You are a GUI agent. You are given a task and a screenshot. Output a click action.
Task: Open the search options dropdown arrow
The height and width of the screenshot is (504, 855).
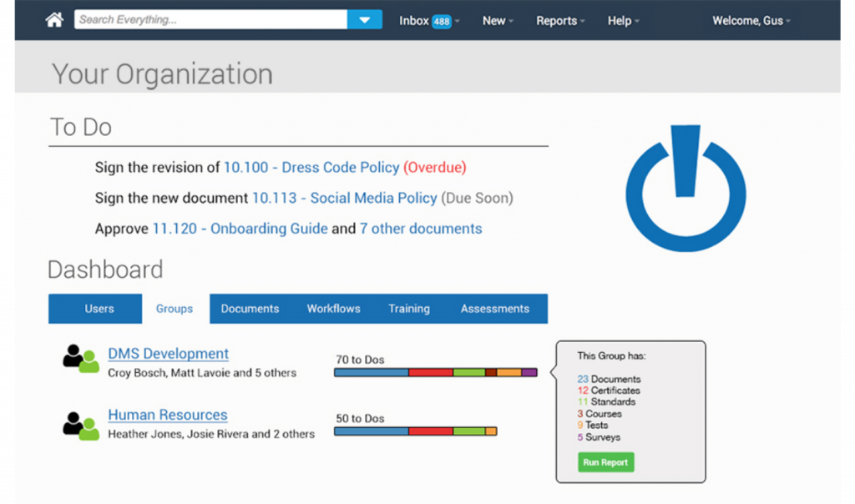point(365,19)
